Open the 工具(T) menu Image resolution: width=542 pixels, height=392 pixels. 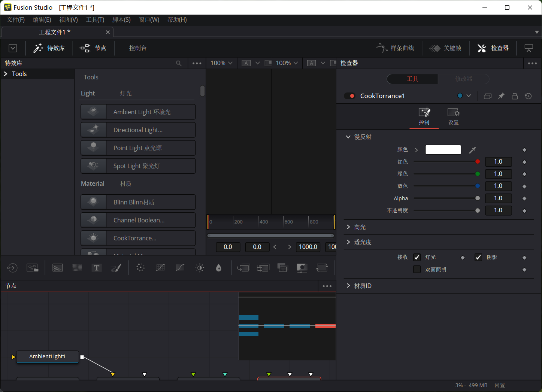(x=95, y=20)
